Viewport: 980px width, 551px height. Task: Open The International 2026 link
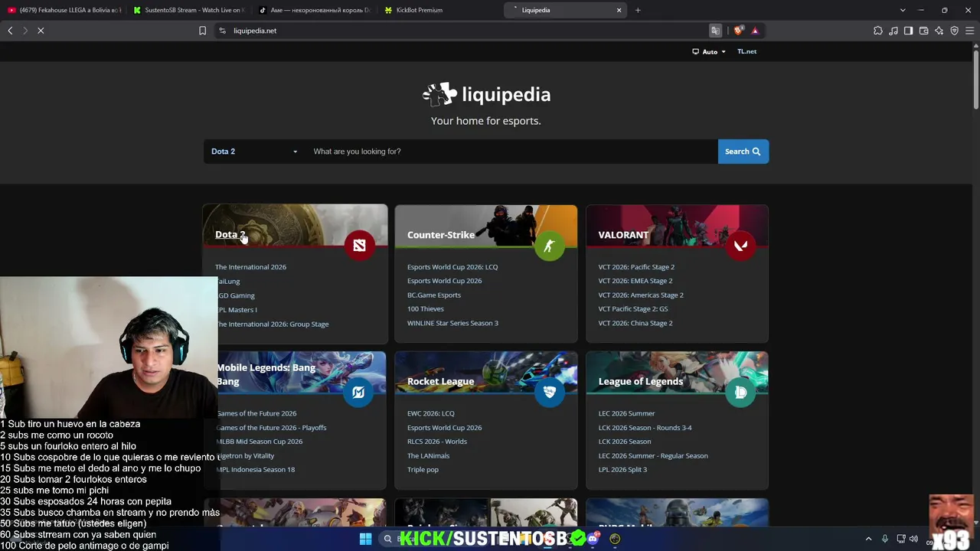point(250,267)
